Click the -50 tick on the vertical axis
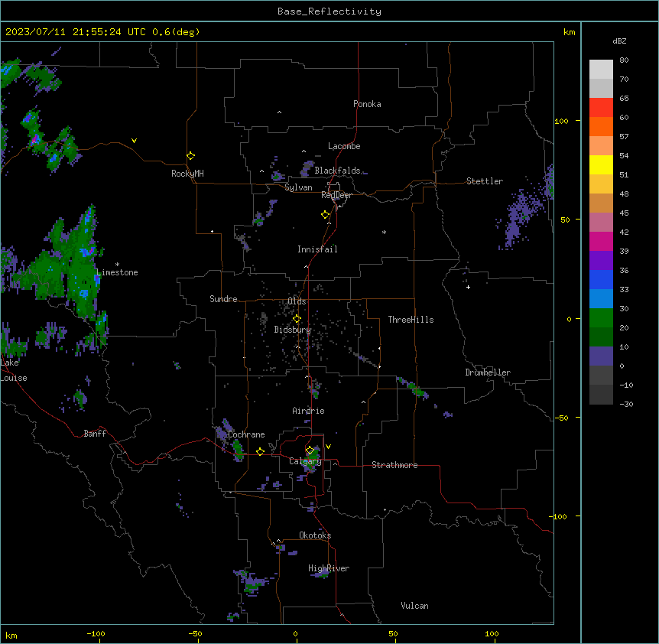The width and height of the screenshot is (659, 644). tap(561, 418)
